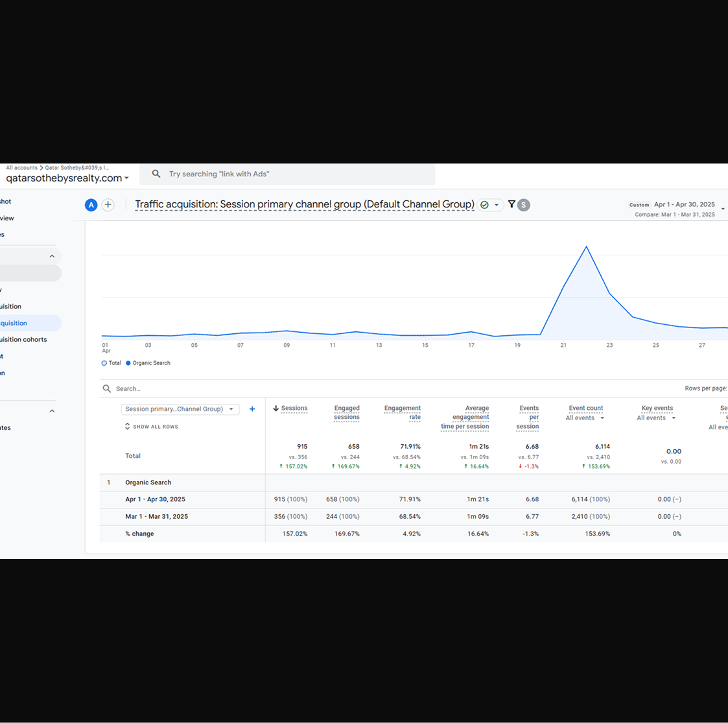Open the acquisition cohorts sidebar item
The image size is (728, 723).
click(x=23, y=339)
